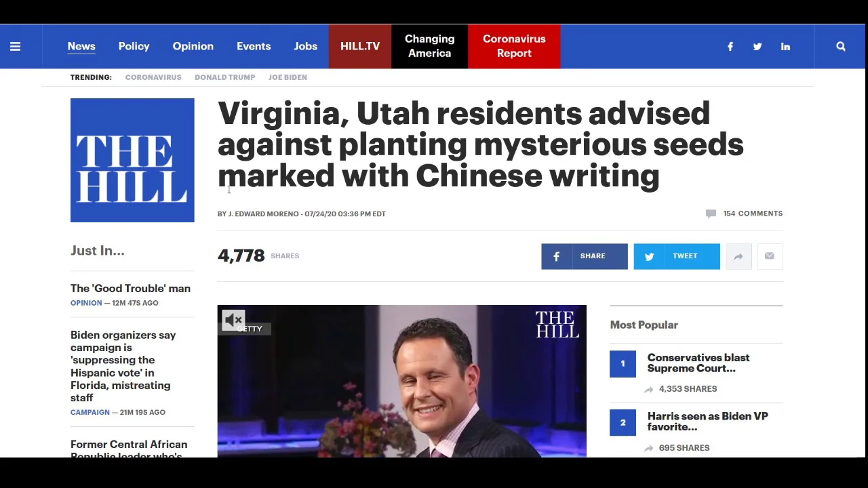868x488 pixels.
Task: Open the hamburger menu icon
Action: (x=15, y=46)
